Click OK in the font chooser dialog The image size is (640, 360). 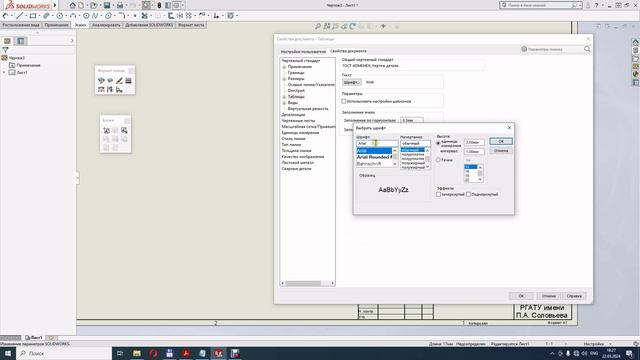(501, 141)
